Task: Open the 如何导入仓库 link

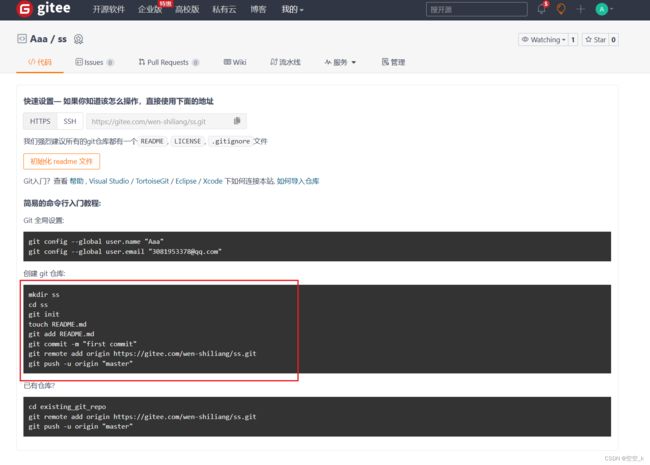Action: point(298,181)
